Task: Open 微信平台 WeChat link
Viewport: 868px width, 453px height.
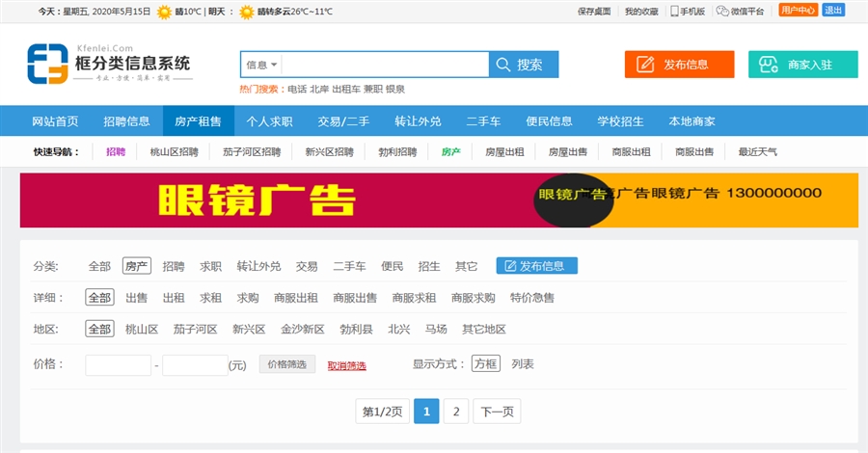Action: coord(741,11)
